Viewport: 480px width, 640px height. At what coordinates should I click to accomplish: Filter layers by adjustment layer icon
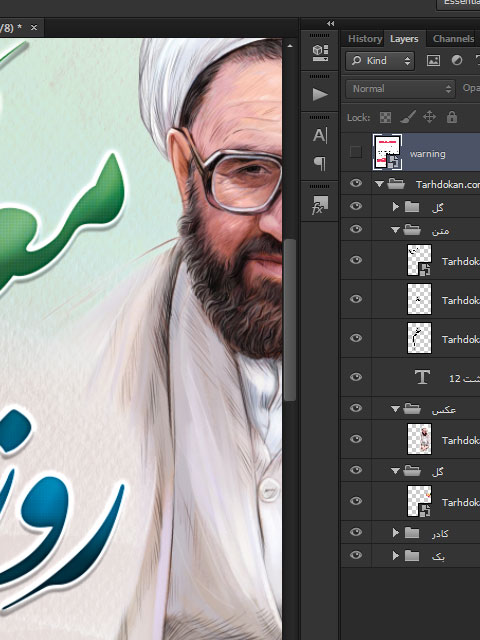pyautogui.click(x=457, y=60)
